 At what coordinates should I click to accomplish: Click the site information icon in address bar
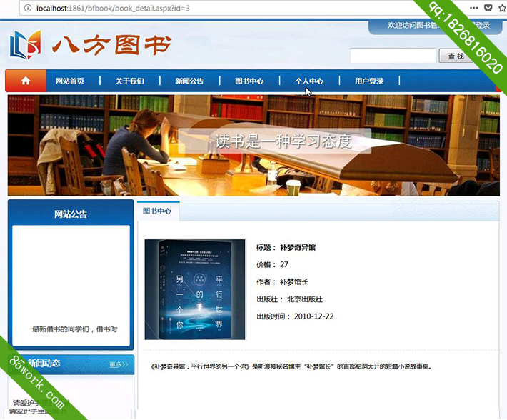(x=28, y=8)
